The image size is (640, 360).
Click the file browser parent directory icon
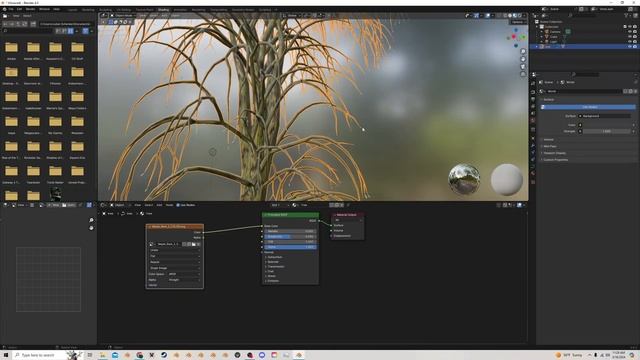click(18, 24)
